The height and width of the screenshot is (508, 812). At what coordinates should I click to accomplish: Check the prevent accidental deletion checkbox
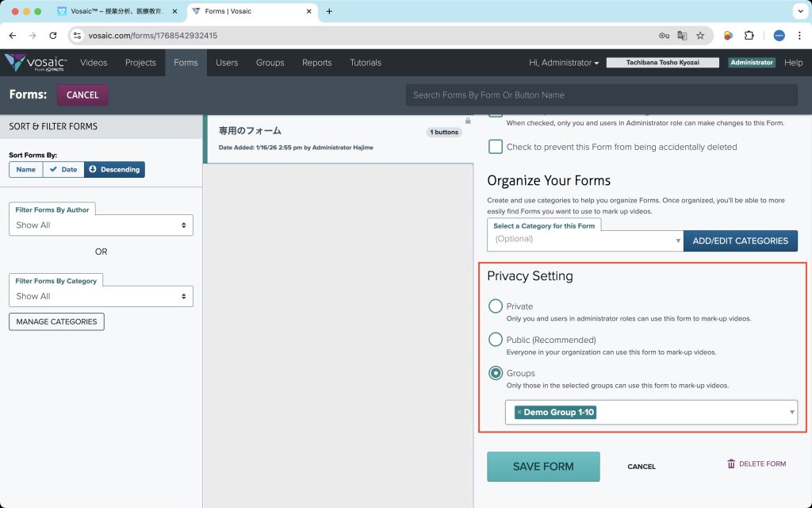tap(496, 147)
